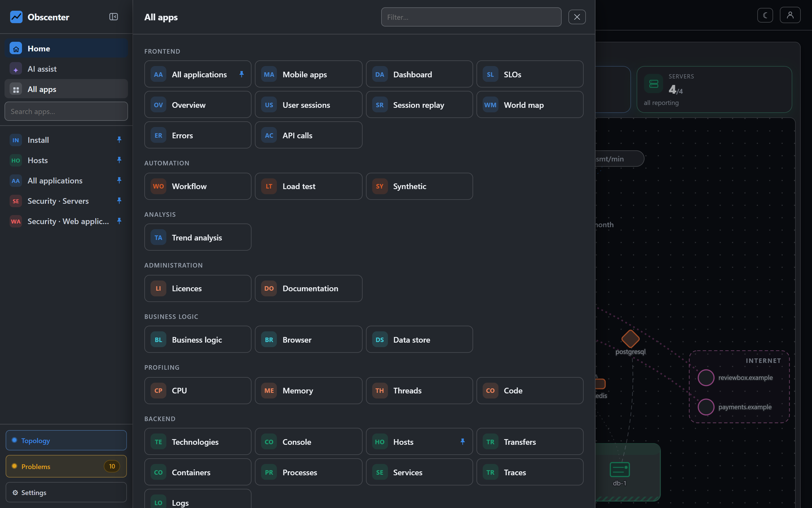Open the Licences card
The width and height of the screenshot is (812, 508).
pyautogui.click(x=198, y=288)
